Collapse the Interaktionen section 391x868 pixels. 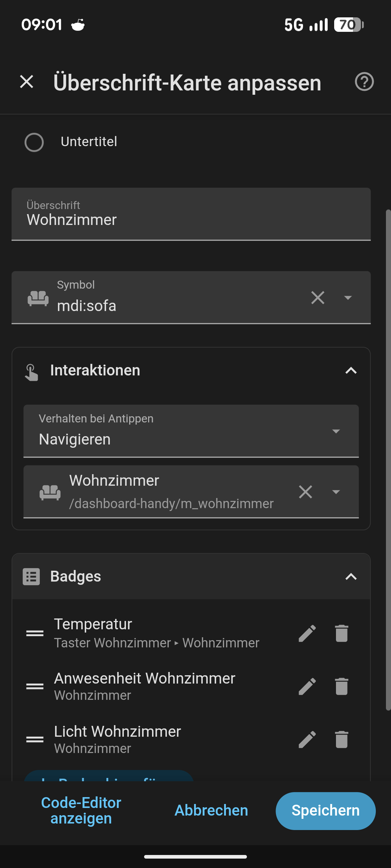pos(351,370)
